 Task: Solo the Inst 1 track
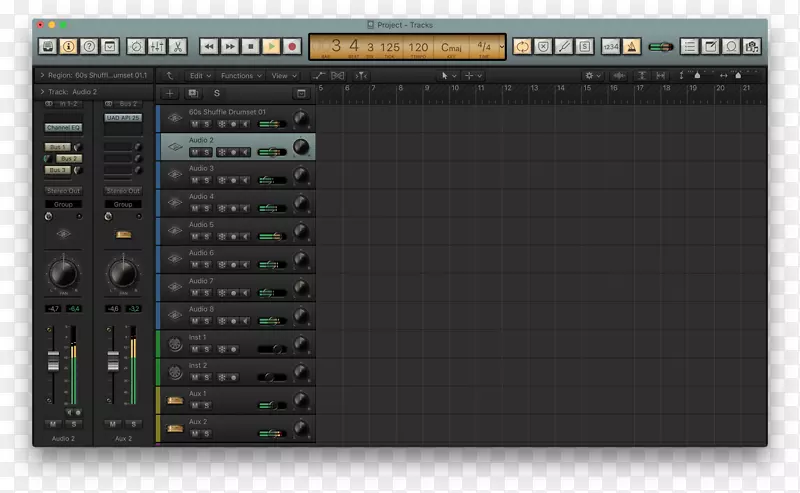tap(207, 349)
